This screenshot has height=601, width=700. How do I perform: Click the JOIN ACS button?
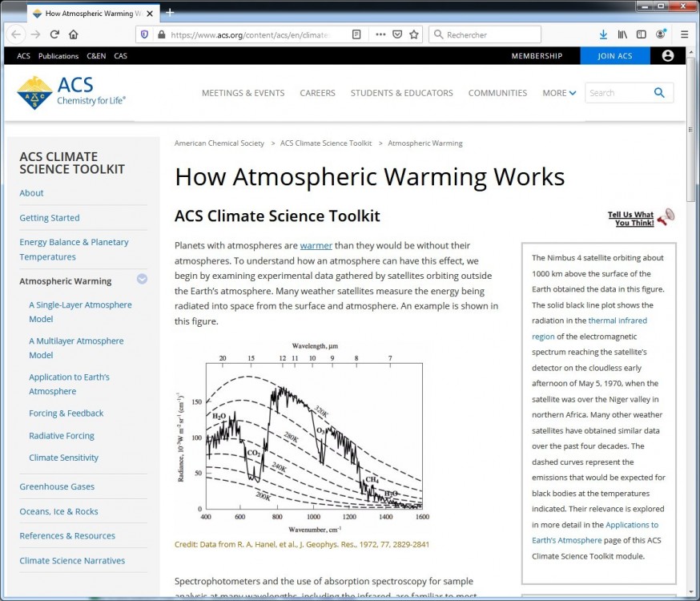point(614,56)
